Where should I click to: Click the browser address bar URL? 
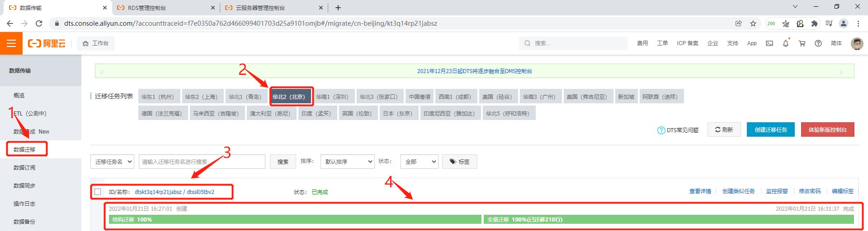pyautogui.click(x=250, y=23)
